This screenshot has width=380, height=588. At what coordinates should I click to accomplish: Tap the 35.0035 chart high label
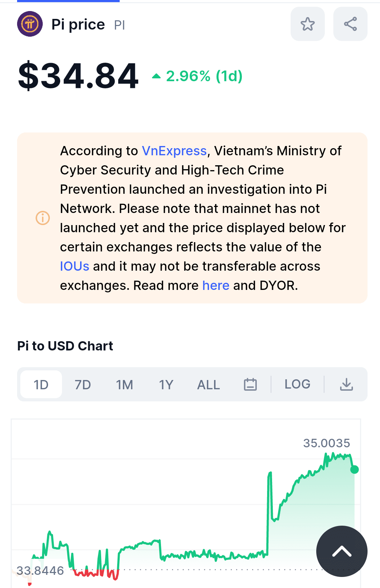click(327, 443)
